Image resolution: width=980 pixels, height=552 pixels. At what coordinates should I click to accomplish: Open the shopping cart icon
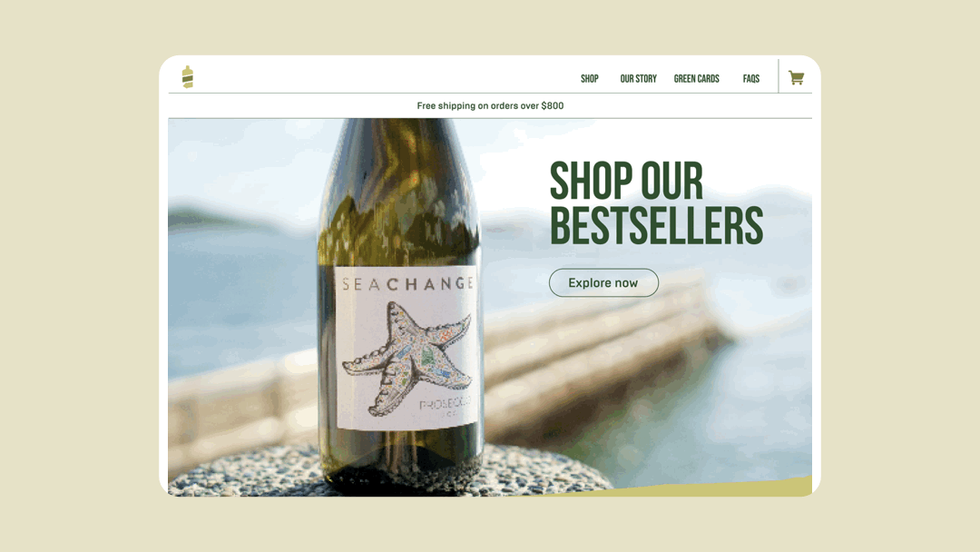tap(796, 78)
